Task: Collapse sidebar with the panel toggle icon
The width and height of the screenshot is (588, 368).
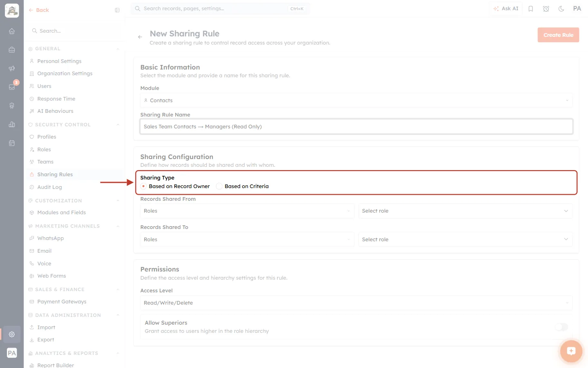Action: coord(117,10)
